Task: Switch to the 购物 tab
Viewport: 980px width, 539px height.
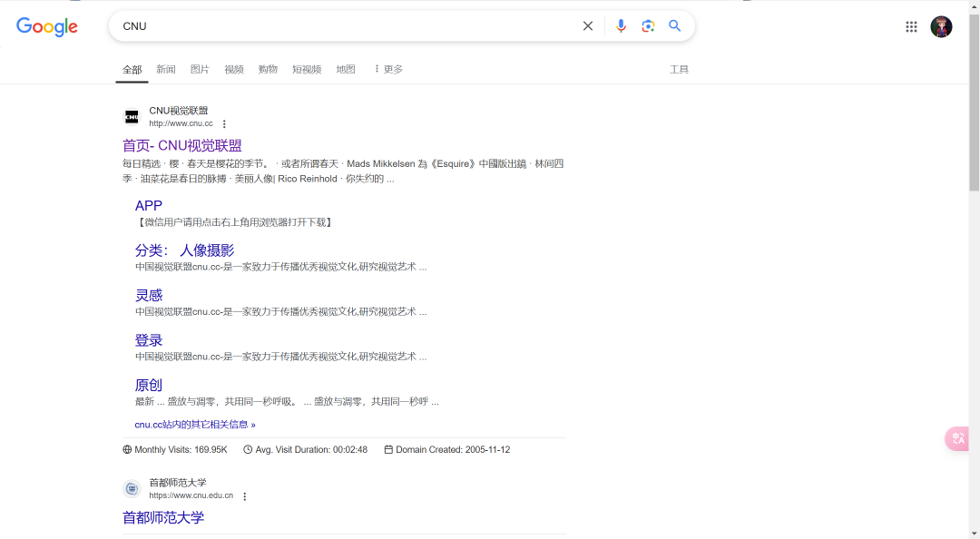Action: point(268,69)
